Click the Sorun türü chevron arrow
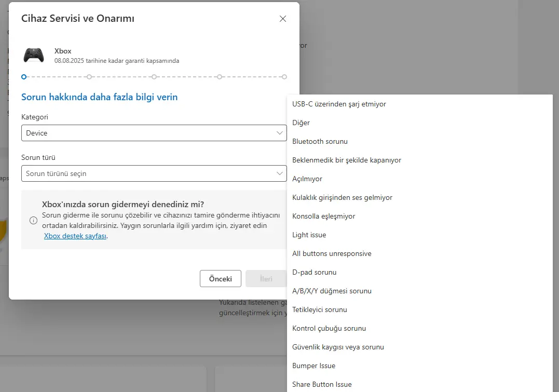Screen dimensions: 559x392 click(279, 173)
